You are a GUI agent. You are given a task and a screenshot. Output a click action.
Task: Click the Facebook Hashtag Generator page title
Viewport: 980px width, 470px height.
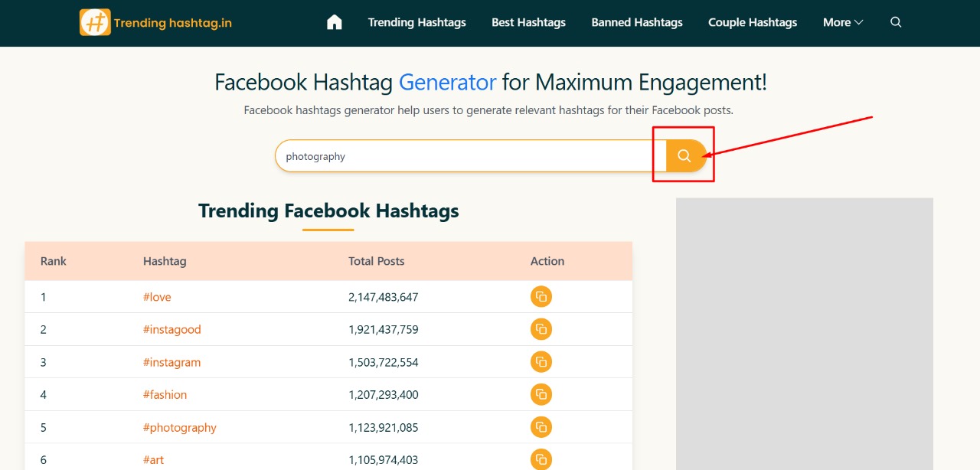click(490, 82)
